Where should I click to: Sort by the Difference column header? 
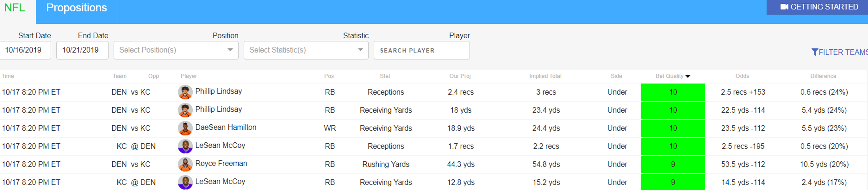point(823,76)
